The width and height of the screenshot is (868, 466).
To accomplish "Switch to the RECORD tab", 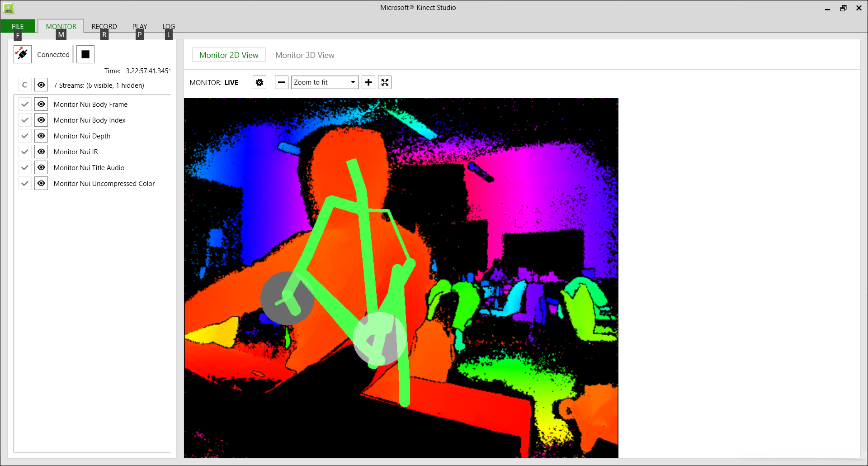I will point(104,26).
